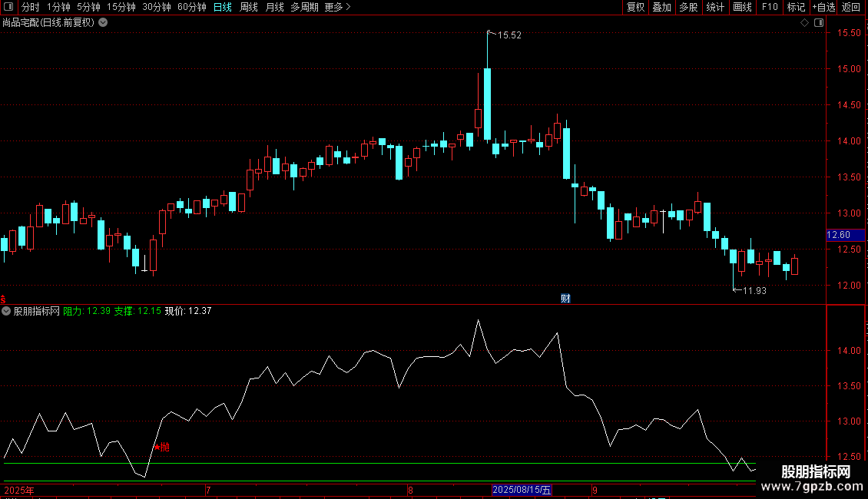Click month 8 on the time axis
The height and width of the screenshot is (499, 868).
pos(410,490)
